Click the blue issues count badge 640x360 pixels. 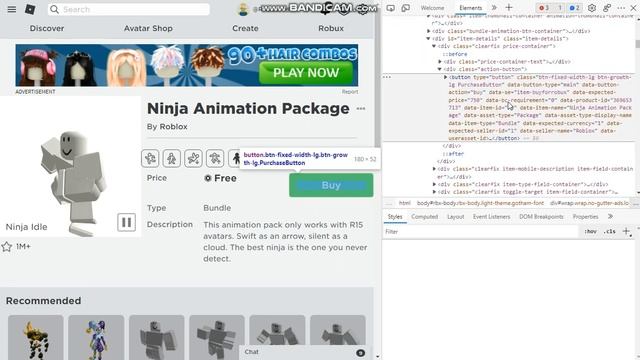pos(574,8)
